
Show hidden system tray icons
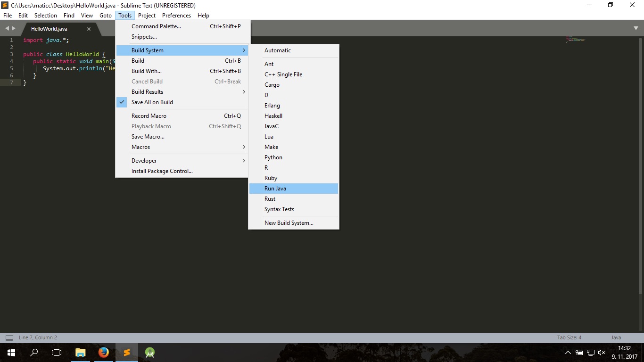point(568,353)
